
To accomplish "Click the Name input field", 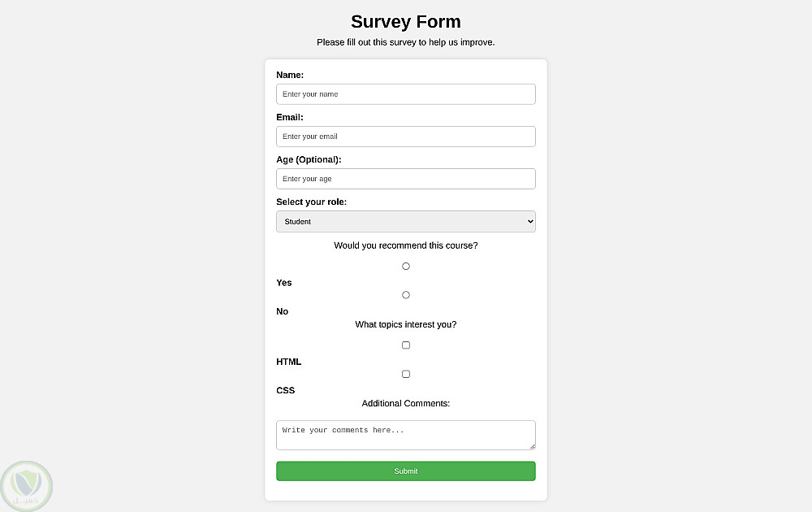I will coord(405,94).
